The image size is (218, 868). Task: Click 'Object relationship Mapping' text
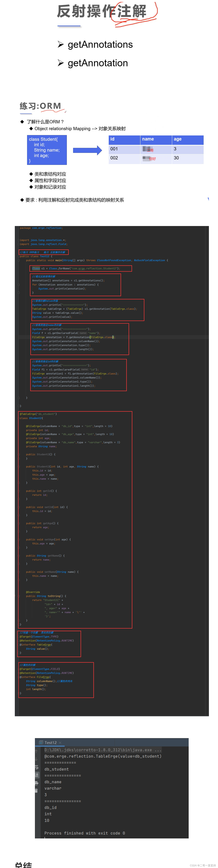(62, 129)
